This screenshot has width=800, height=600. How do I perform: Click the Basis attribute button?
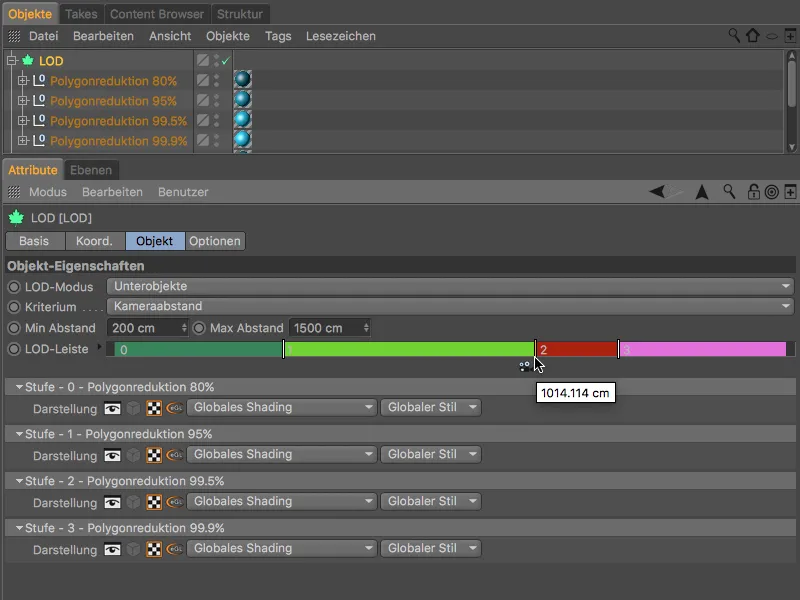pyautogui.click(x=34, y=241)
